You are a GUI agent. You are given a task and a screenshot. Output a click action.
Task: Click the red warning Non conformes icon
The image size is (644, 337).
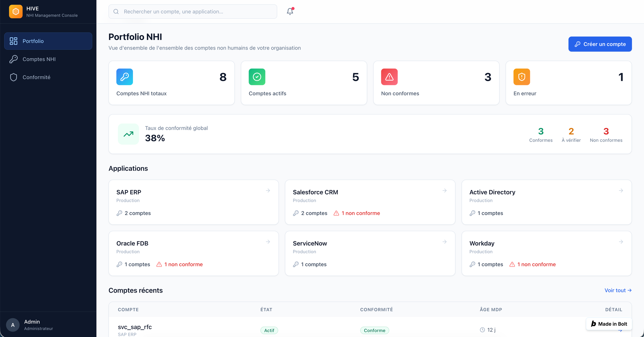pyautogui.click(x=389, y=77)
